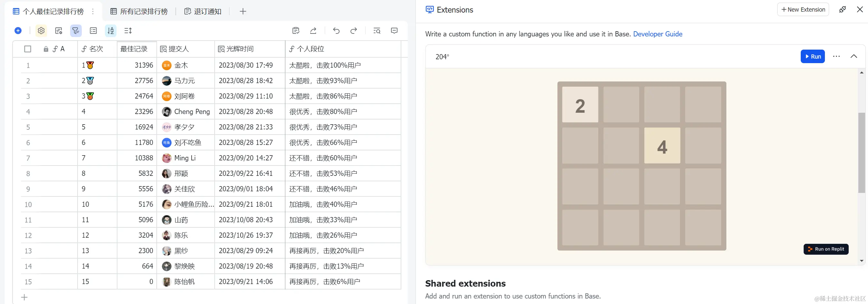
Task: Redo the last action
Action: [353, 31]
